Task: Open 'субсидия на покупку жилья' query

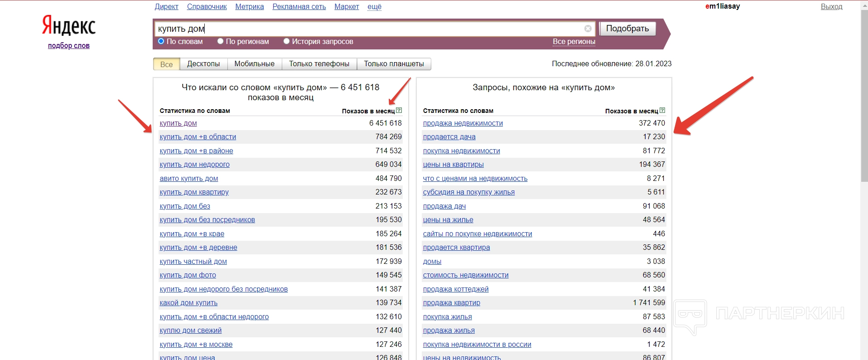Action: 468,192
